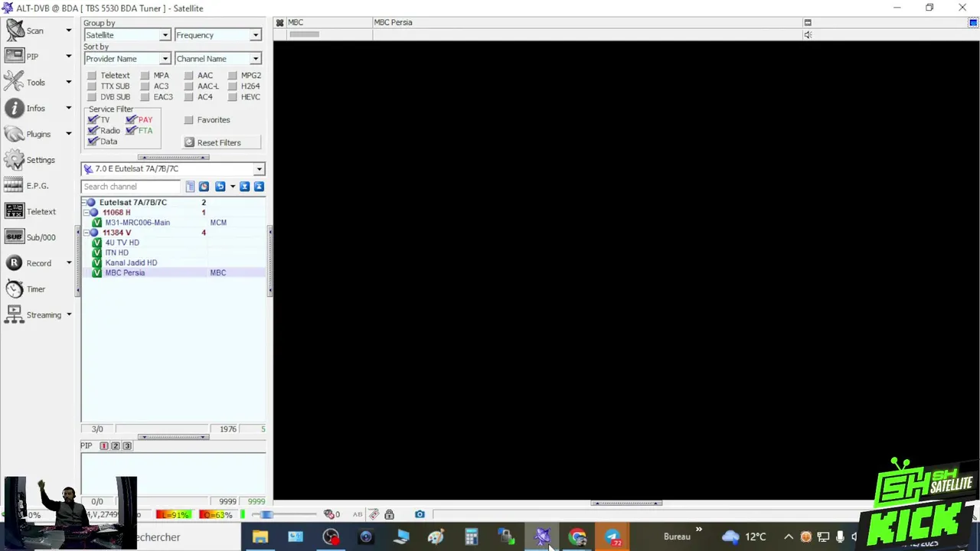Image resolution: width=980 pixels, height=551 pixels.
Task: Open Google Chrome from taskbar
Action: [x=577, y=537]
